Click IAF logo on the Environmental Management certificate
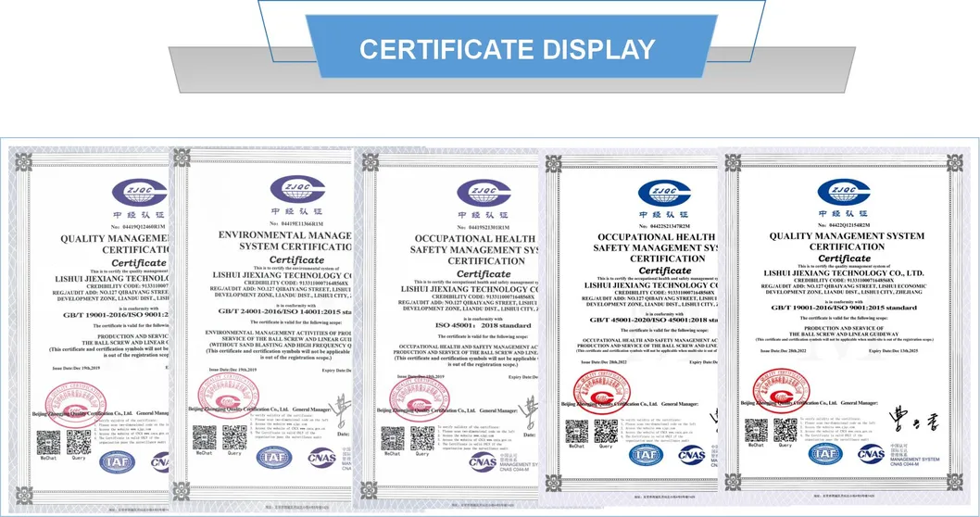The width and height of the screenshot is (980, 517). [274, 458]
